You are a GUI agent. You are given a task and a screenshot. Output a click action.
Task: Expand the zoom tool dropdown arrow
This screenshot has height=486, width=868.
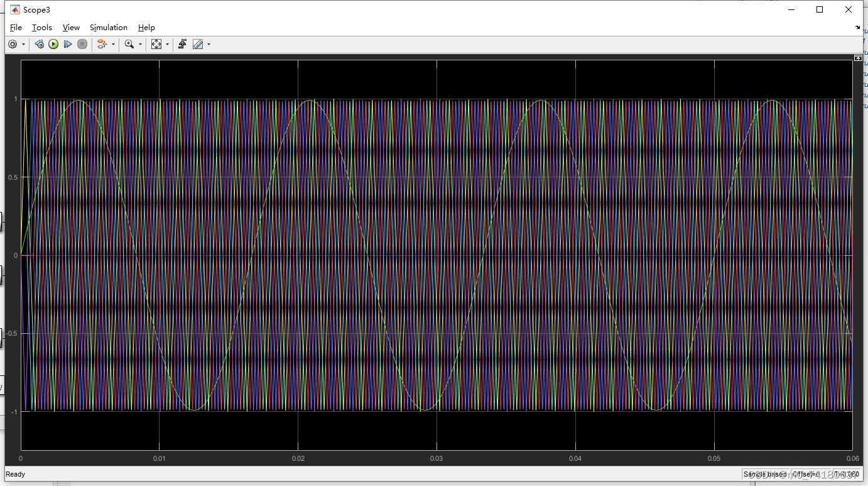point(140,45)
